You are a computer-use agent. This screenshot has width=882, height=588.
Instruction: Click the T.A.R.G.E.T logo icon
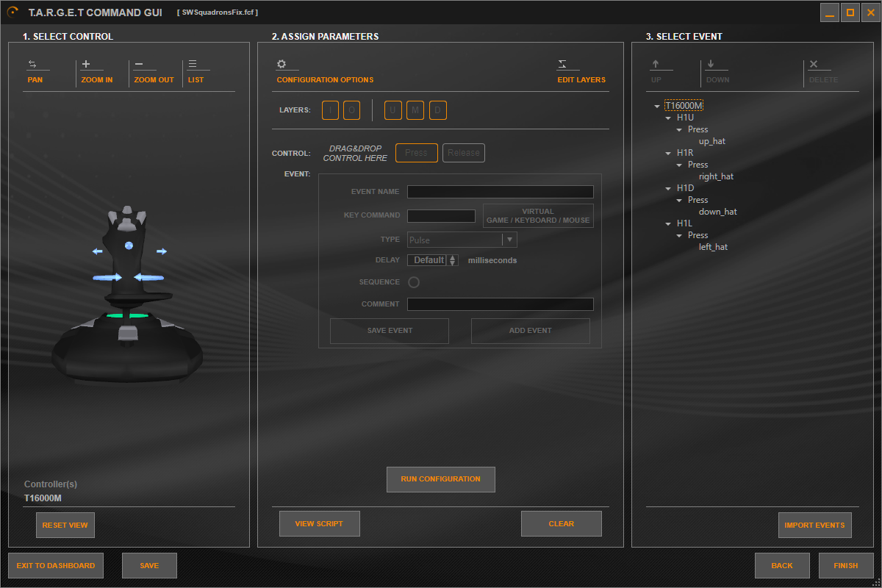[x=12, y=12]
